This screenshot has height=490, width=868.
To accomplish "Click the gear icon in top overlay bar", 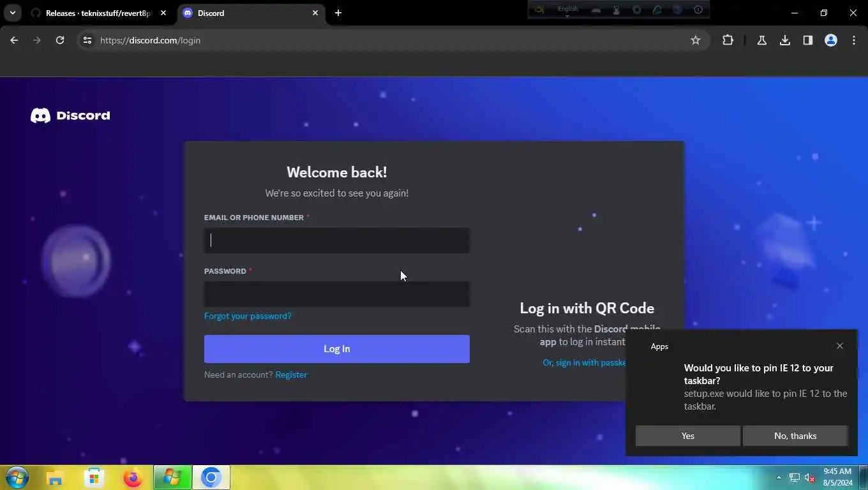I will click(636, 10).
